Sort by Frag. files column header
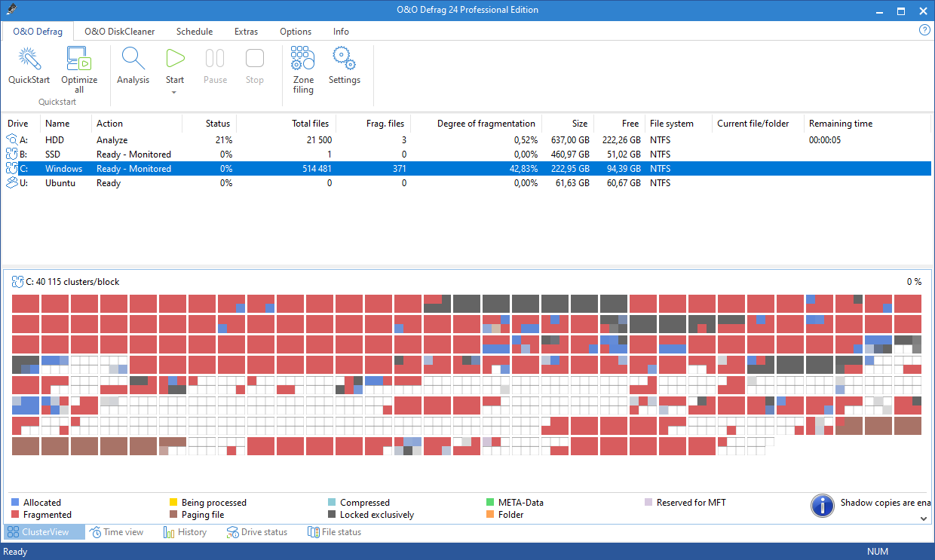Viewport: 935px width, 560px height. tap(385, 124)
